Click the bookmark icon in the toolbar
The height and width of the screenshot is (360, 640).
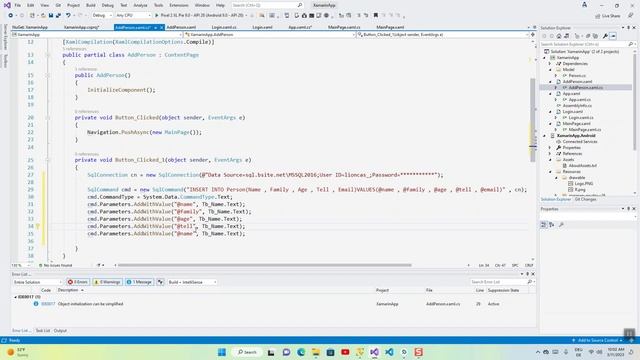(x=376, y=16)
